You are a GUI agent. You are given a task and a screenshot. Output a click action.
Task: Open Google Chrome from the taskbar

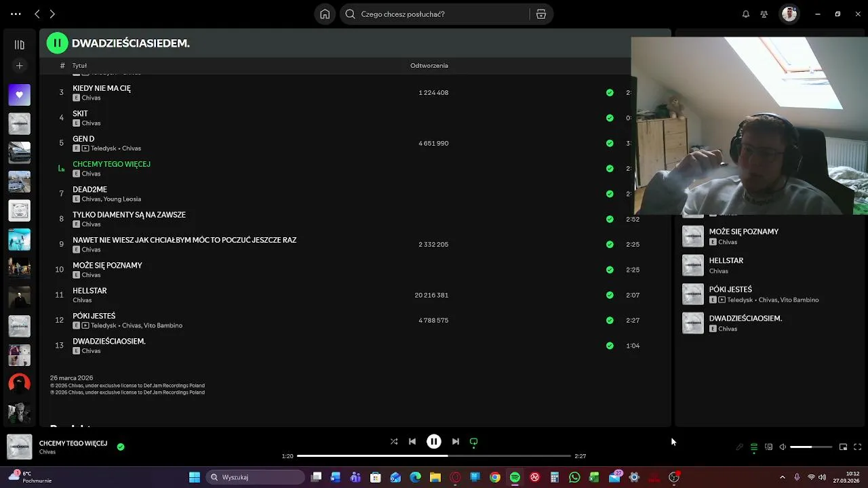click(x=495, y=477)
